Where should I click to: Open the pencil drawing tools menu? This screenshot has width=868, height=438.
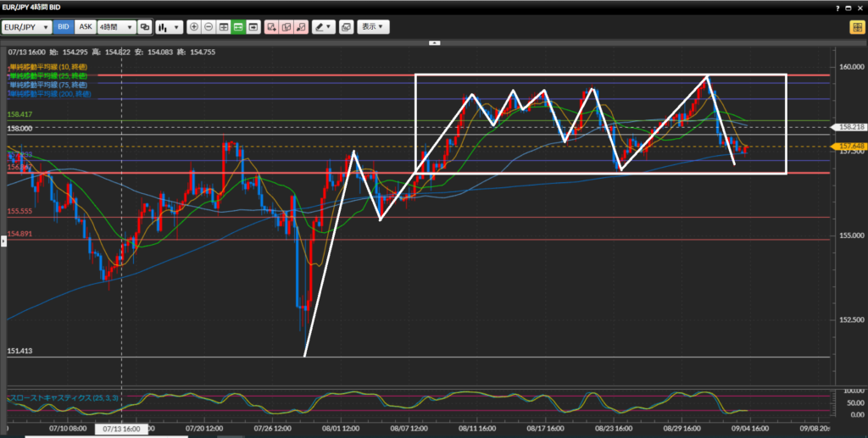(x=323, y=27)
